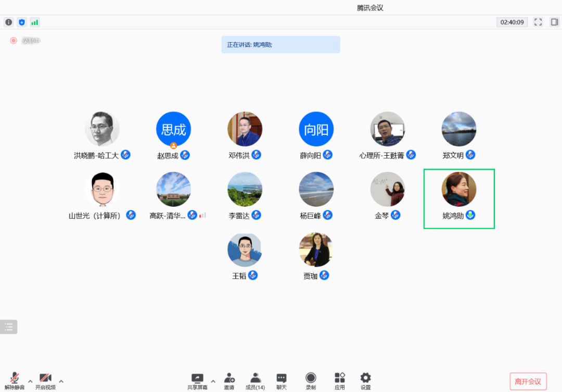Open the Members (成员 14) panel

click(255, 381)
